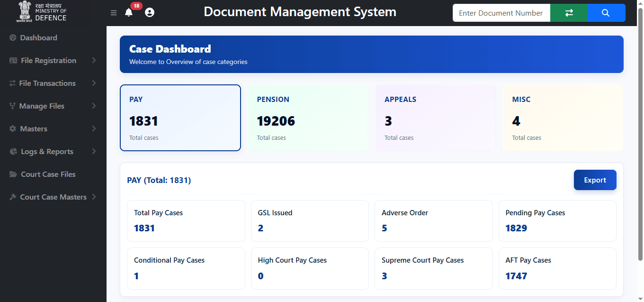Screen dimensions: 644x302
Task: Click the File Transactions arrows icon
Action: pos(12,83)
